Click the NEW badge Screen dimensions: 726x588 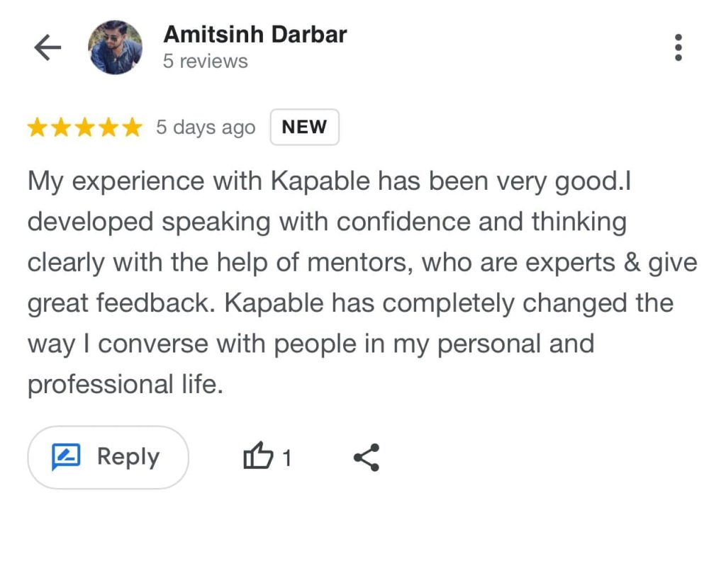click(304, 128)
